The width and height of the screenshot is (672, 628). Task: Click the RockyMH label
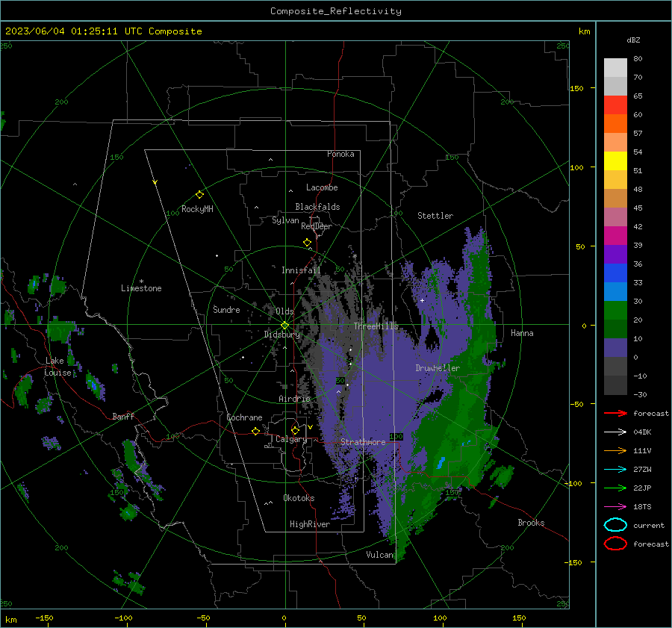(x=197, y=209)
